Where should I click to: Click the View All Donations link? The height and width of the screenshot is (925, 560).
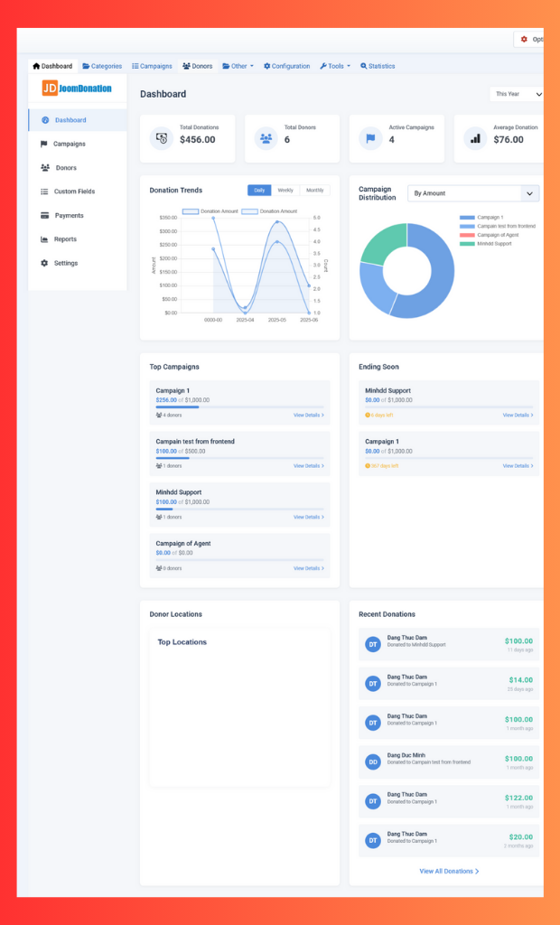tap(449, 871)
